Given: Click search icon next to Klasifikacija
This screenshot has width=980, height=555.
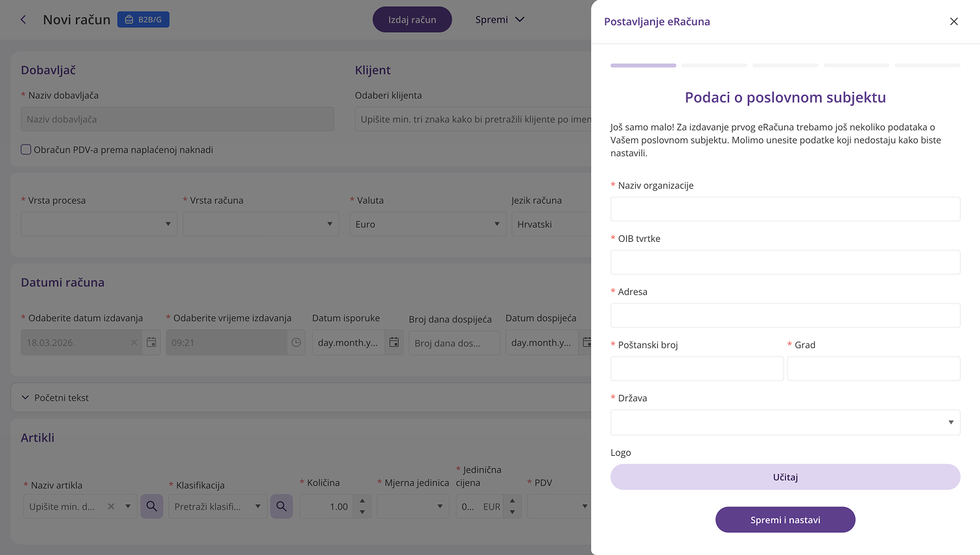Looking at the screenshot, I should tap(281, 506).
